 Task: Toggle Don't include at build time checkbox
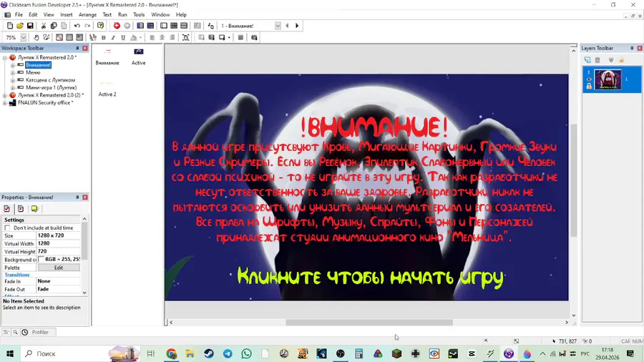(7, 228)
